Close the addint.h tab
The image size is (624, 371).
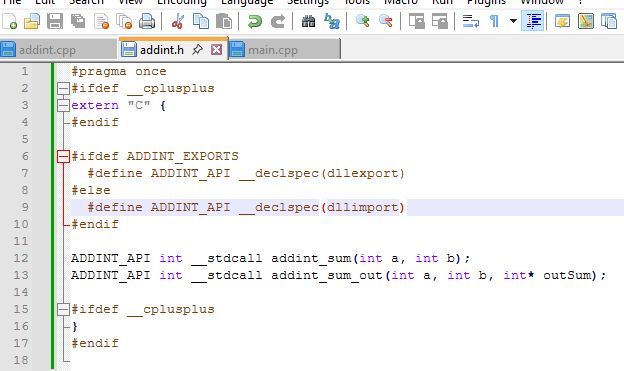point(216,50)
